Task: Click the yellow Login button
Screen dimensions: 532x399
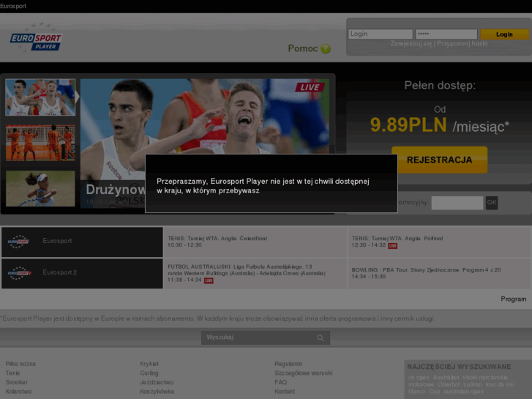Action: pyautogui.click(x=504, y=34)
